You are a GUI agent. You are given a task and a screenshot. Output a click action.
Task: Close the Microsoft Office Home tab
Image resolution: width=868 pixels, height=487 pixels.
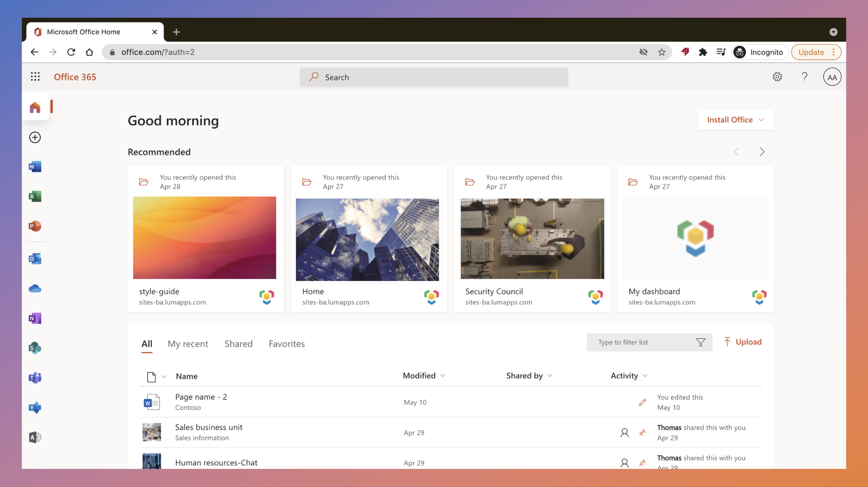155,32
